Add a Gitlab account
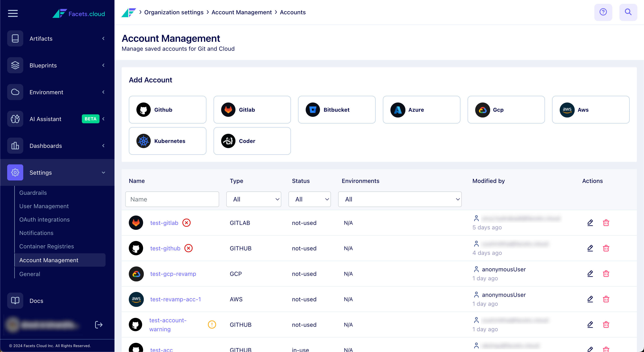Image resolution: width=644 pixels, height=352 pixels. pos(252,110)
